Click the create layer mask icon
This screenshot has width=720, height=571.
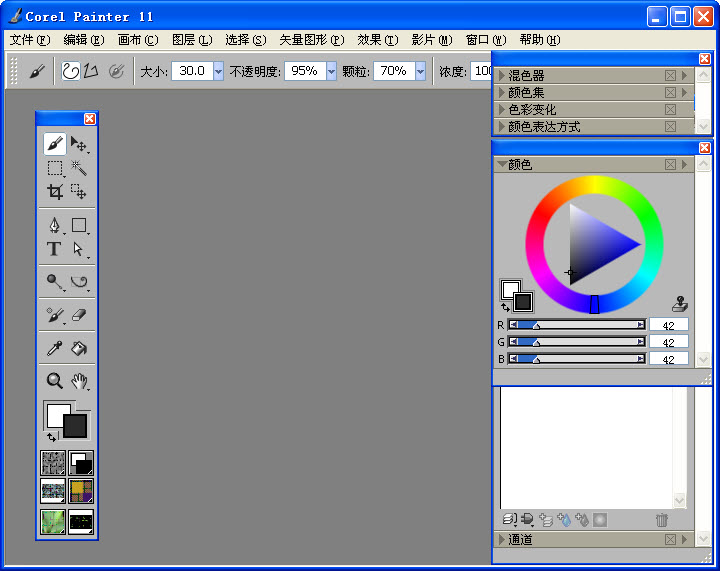(x=600, y=520)
